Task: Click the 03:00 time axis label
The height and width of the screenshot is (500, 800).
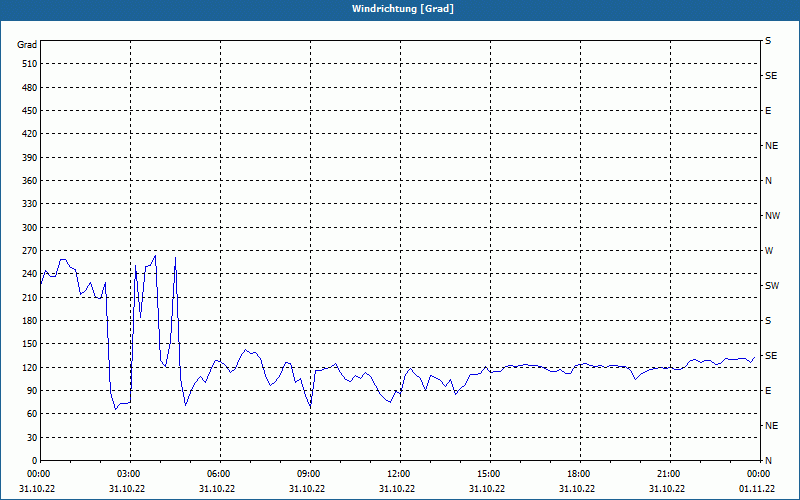Action: coord(130,474)
